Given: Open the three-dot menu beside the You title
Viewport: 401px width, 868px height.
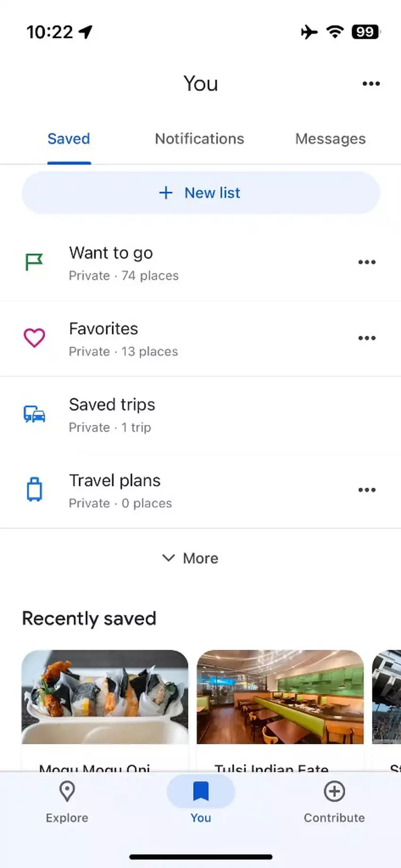Looking at the screenshot, I should 371,84.
